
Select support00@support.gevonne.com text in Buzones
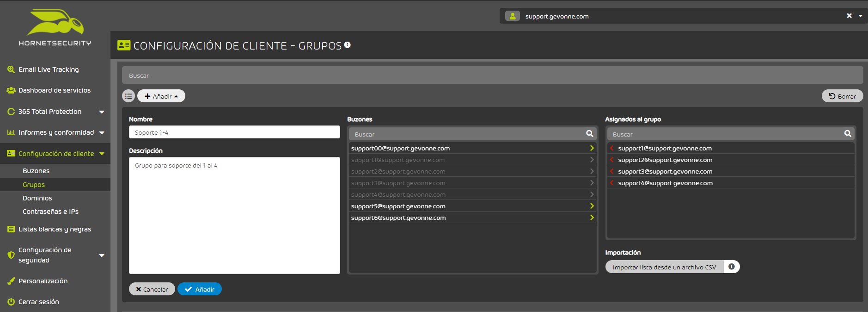click(400, 148)
